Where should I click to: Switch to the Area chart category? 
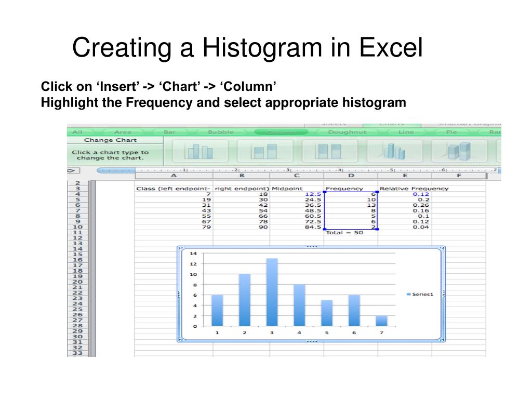pyautogui.click(x=123, y=132)
